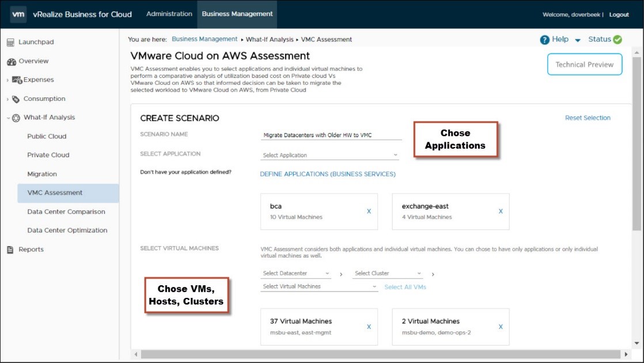The image size is (644, 363).
Task: Click the chevron after Select Datacenter
Action: pyautogui.click(x=341, y=274)
